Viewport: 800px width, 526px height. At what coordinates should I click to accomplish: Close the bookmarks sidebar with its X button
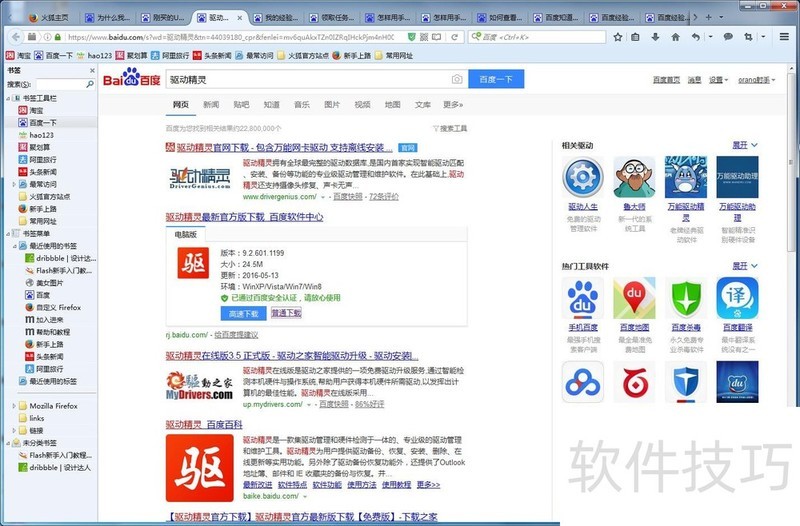[x=92, y=72]
